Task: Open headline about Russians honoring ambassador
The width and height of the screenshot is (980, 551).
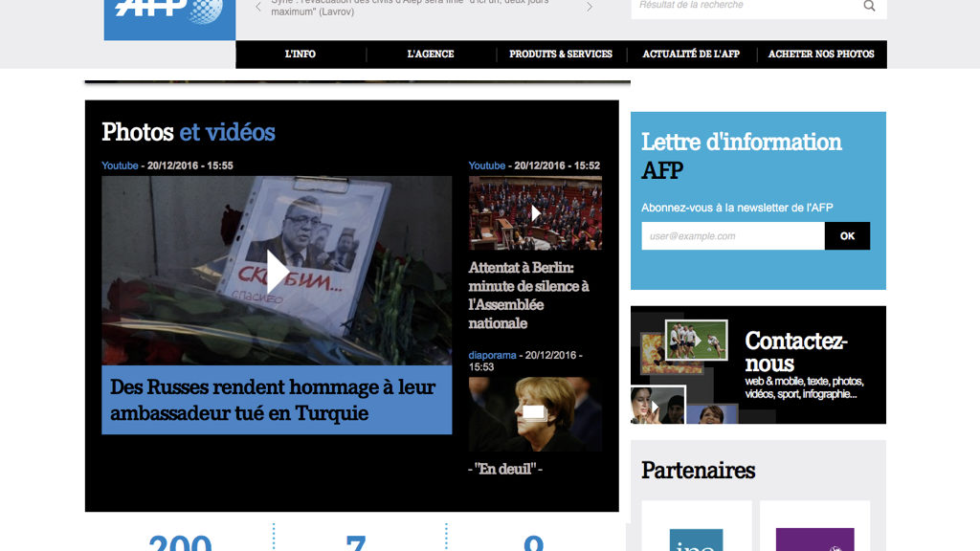Action: click(273, 400)
